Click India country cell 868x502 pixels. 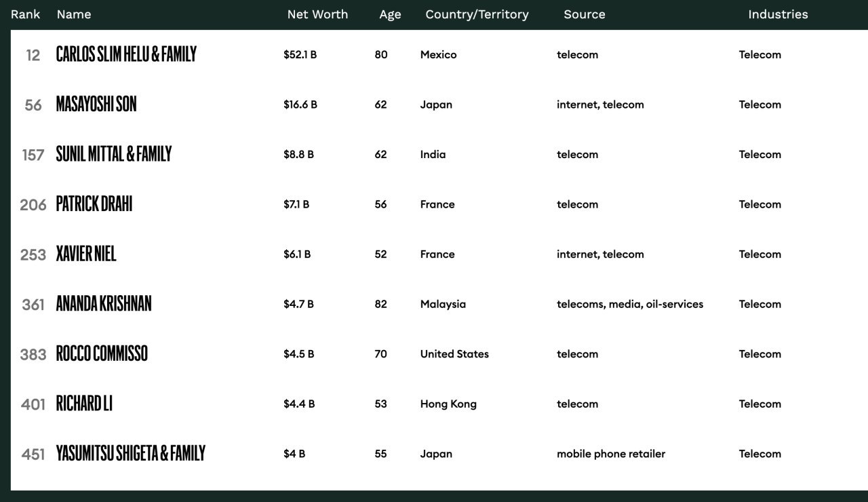tap(433, 154)
